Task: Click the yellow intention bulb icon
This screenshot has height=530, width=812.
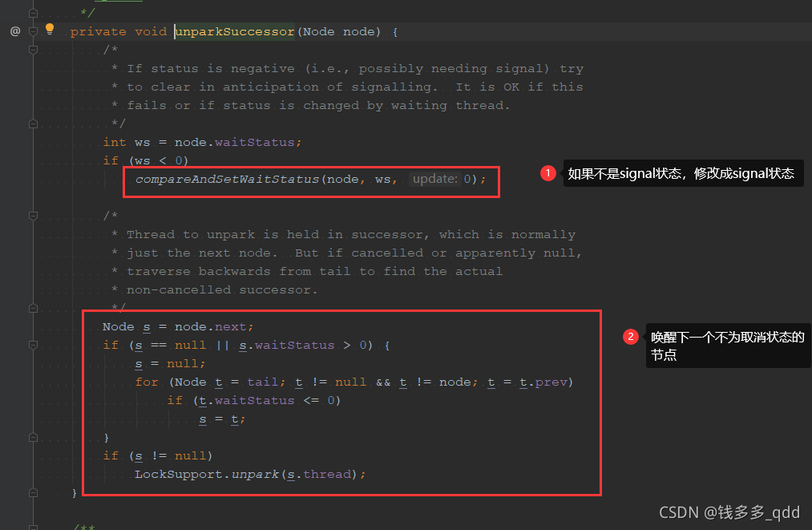Action: pos(49,28)
